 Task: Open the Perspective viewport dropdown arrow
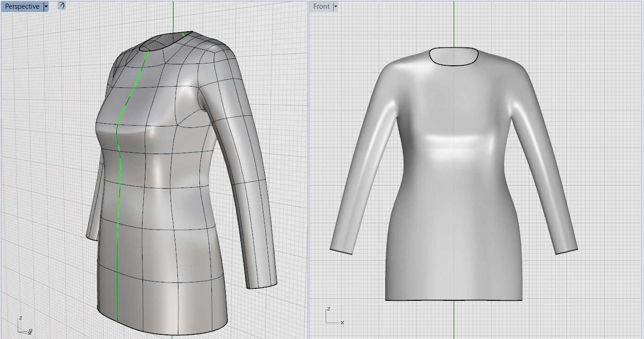[46, 6]
